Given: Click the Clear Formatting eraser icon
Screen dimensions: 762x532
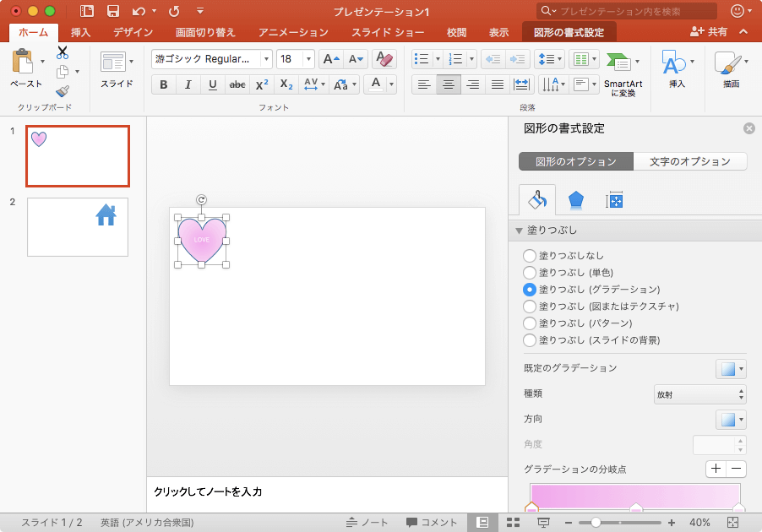Looking at the screenshot, I should click(x=384, y=59).
